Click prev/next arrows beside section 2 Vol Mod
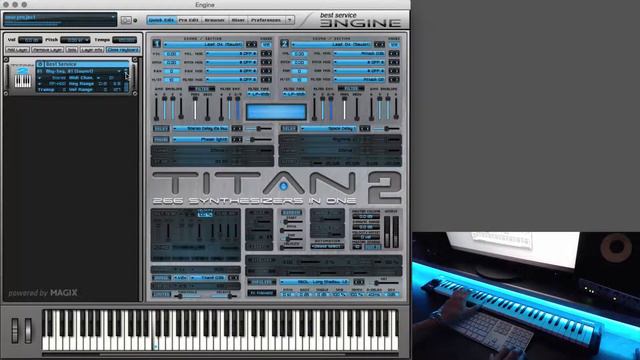 pos(394,53)
